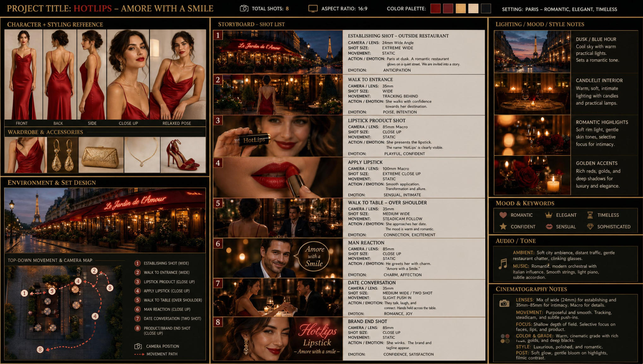This screenshot has width=643, height=364.
Task: Open the shot 4 lipstick application close-up frame
Action: tap(278, 178)
